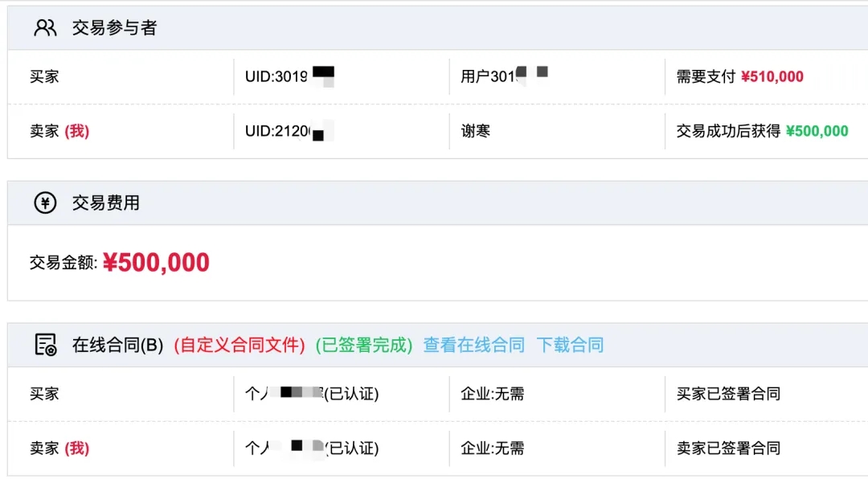Screen dimensions: 868x487
Task: Click the 卖家已签署合同 status cell
Action: tap(728, 448)
